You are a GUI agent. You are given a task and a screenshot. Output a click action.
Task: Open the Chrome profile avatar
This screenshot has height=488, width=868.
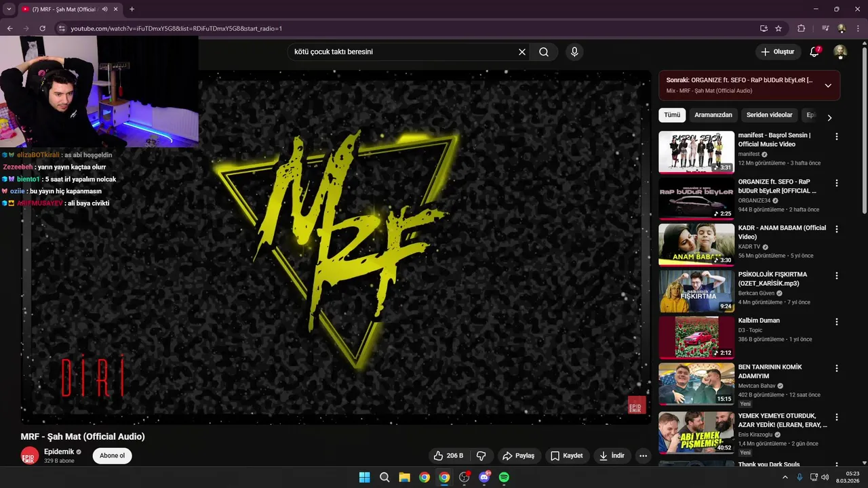pyautogui.click(x=842, y=28)
